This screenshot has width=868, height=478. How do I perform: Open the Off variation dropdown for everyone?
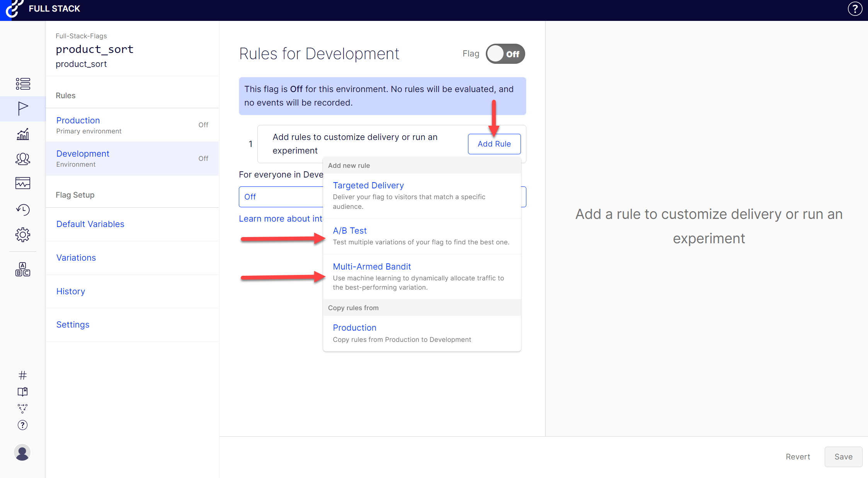(281, 197)
